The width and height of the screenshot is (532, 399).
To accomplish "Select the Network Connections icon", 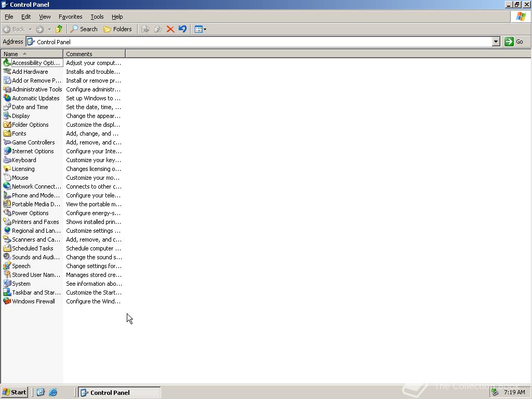I will (x=7, y=187).
